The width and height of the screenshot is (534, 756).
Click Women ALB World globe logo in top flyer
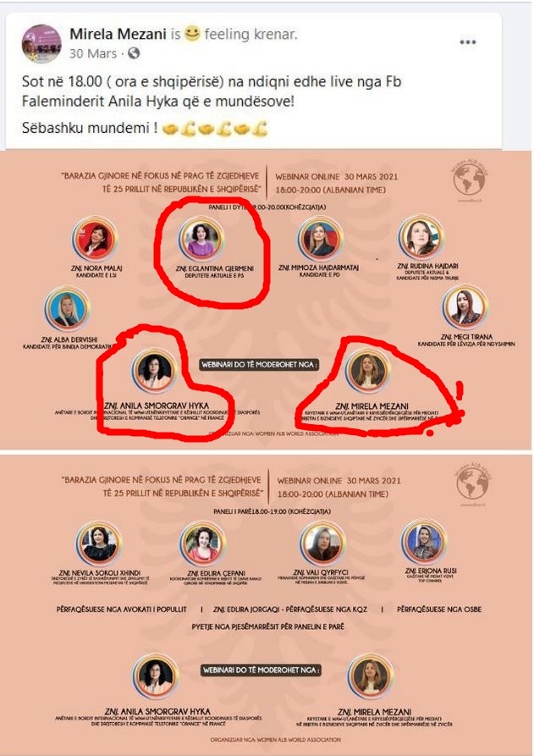coord(469,180)
